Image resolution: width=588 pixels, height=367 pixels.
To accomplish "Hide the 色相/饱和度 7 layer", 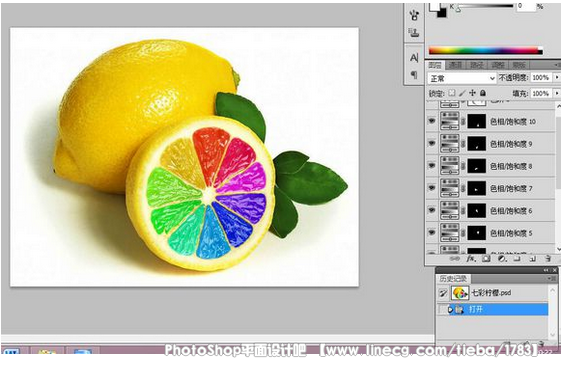I will coord(432,188).
